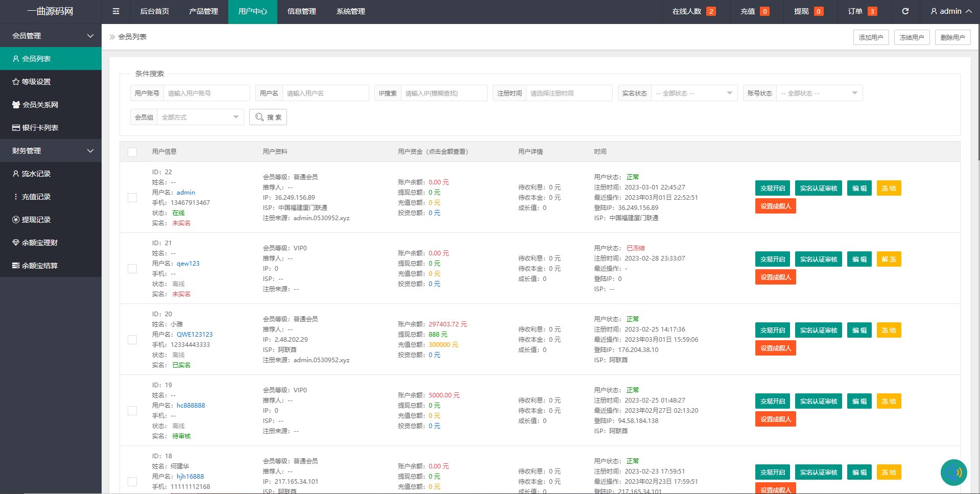Click the 余额宝理财 shield icon
This screenshot has height=494, width=980.
point(16,242)
